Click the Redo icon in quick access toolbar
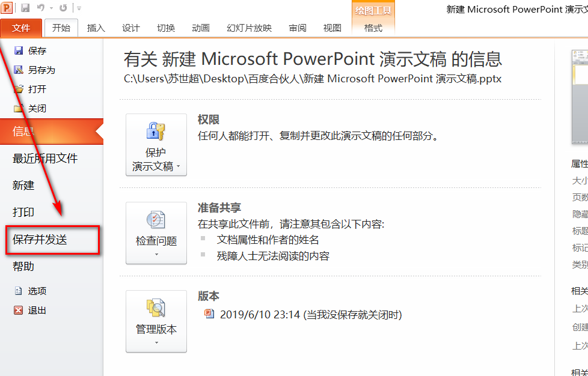The width and height of the screenshot is (588, 376). 63,7
